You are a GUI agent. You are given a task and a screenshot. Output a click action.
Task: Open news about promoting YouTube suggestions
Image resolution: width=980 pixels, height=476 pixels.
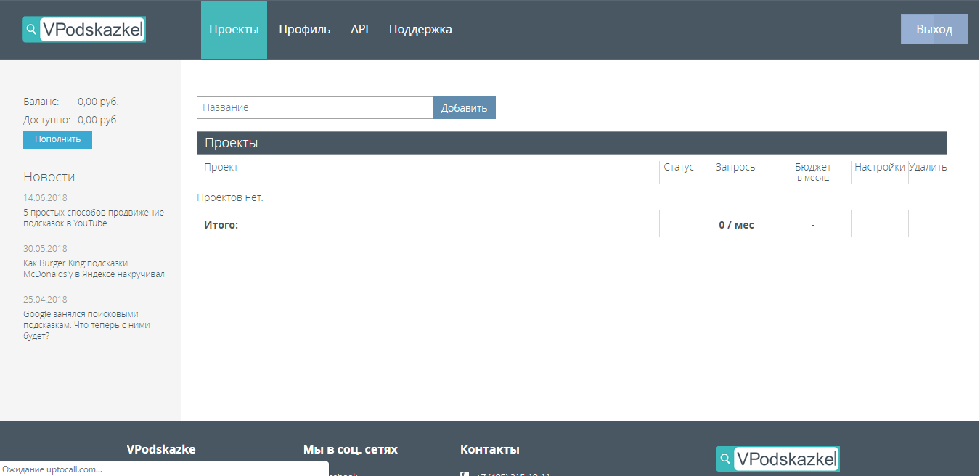pyautogui.click(x=94, y=218)
